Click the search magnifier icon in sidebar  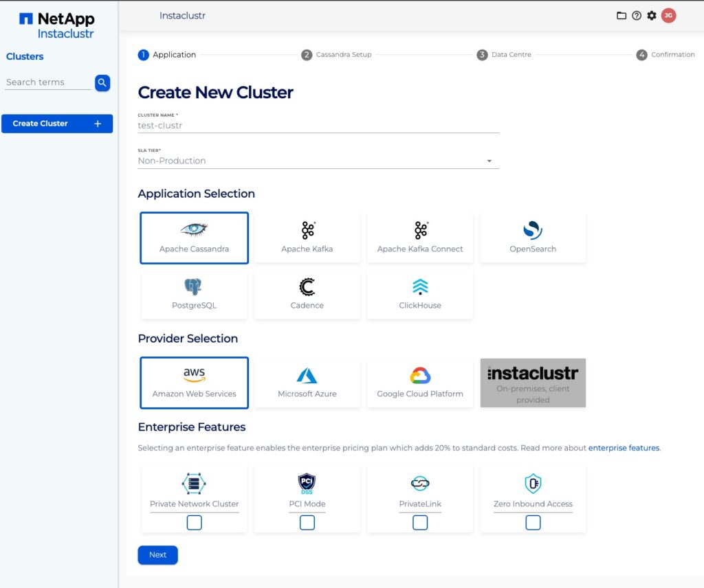tap(102, 83)
